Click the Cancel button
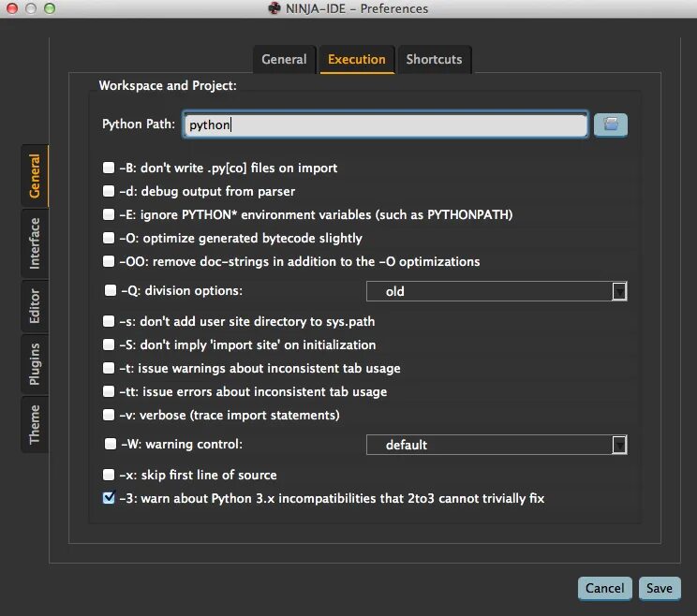This screenshot has height=616, width=697. (x=604, y=588)
